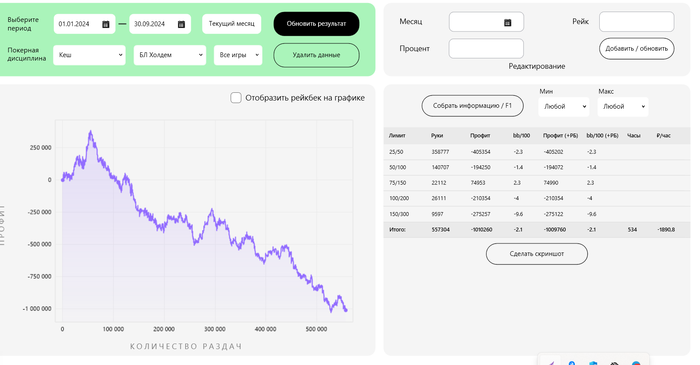
Task: Click the 'Обновить результат' button
Action: [316, 24]
